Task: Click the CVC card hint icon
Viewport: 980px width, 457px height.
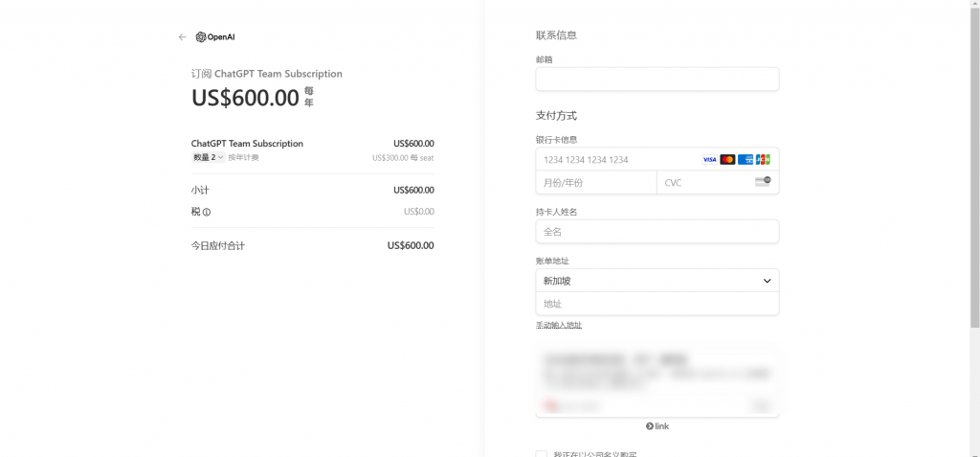Action: click(763, 182)
